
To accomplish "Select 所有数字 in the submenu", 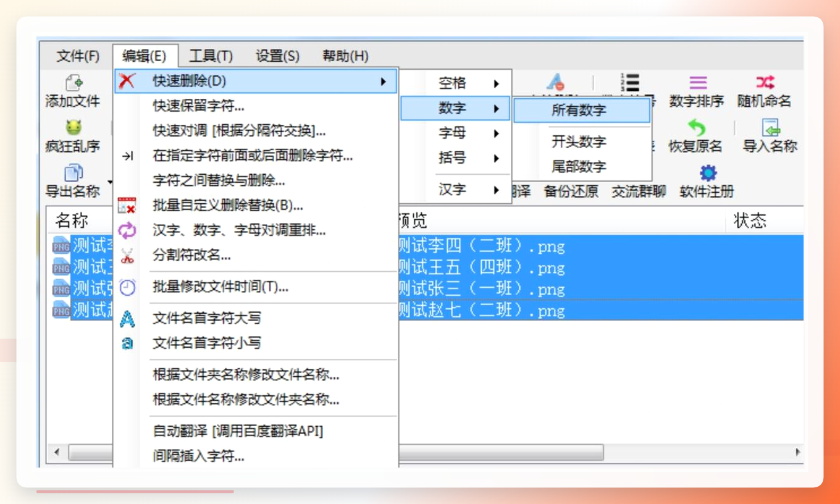I will [582, 111].
